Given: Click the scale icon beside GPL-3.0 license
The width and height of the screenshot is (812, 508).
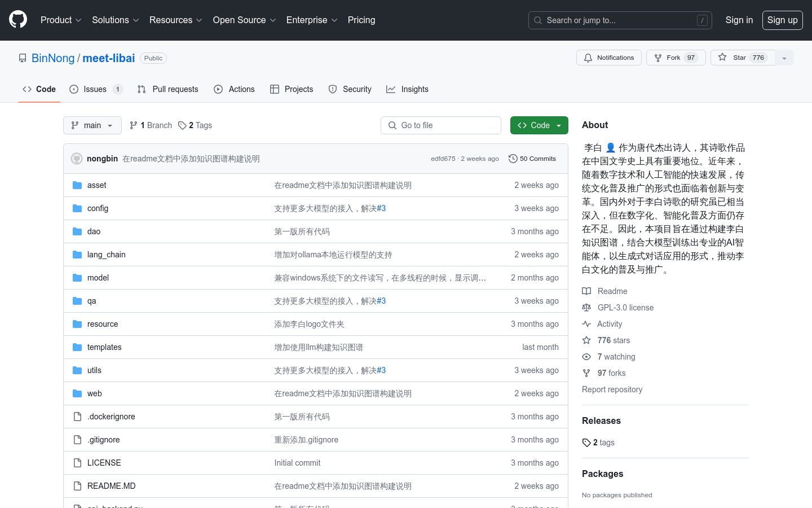Looking at the screenshot, I should click(586, 308).
